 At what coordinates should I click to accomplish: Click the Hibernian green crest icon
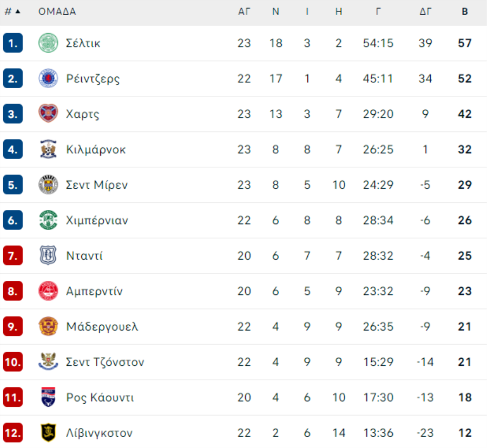[x=48, y=220]
